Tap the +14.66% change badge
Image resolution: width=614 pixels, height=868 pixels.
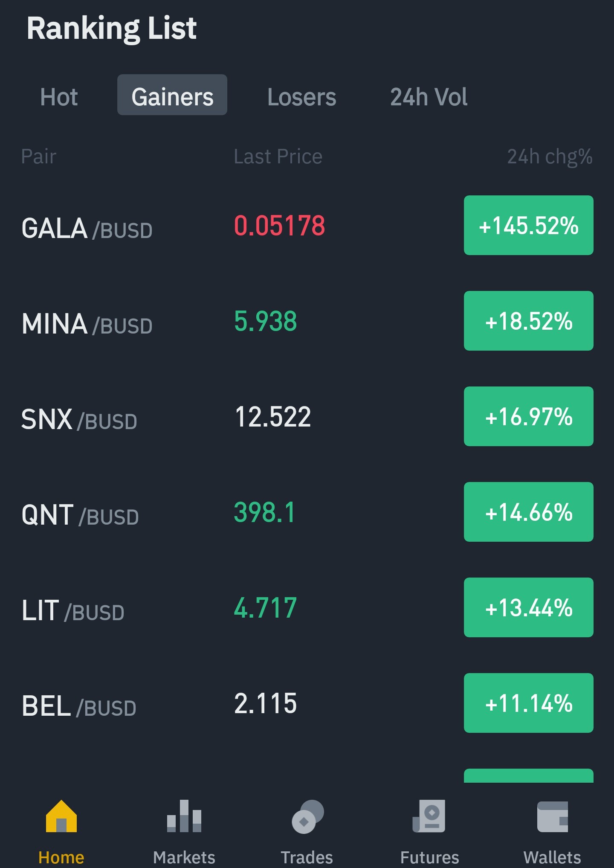tap(529, 512)
